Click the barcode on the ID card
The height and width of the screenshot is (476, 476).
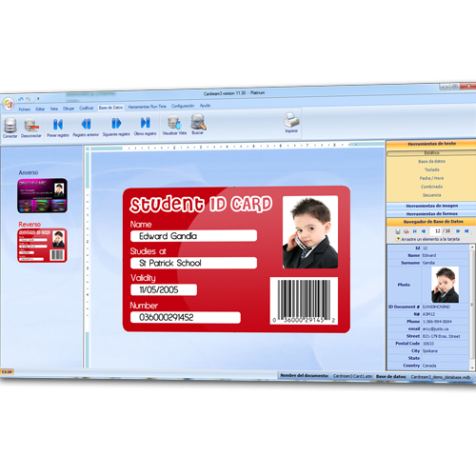[304, 301]
